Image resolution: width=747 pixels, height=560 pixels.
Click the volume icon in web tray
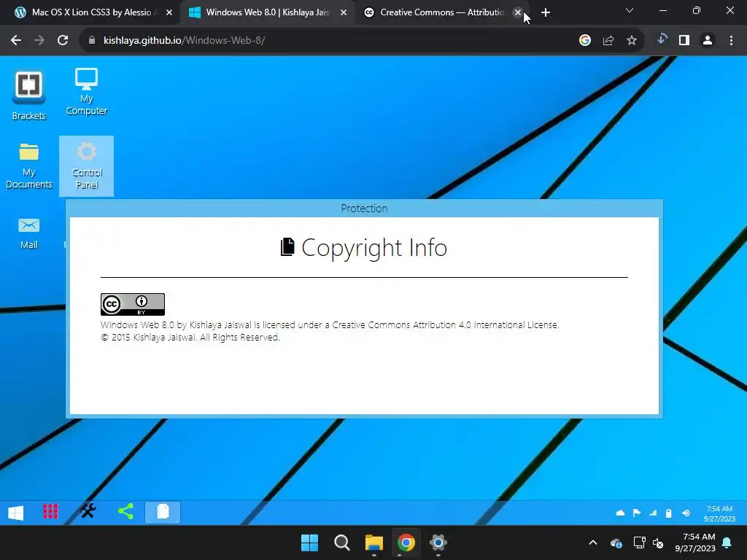point(686,513)
